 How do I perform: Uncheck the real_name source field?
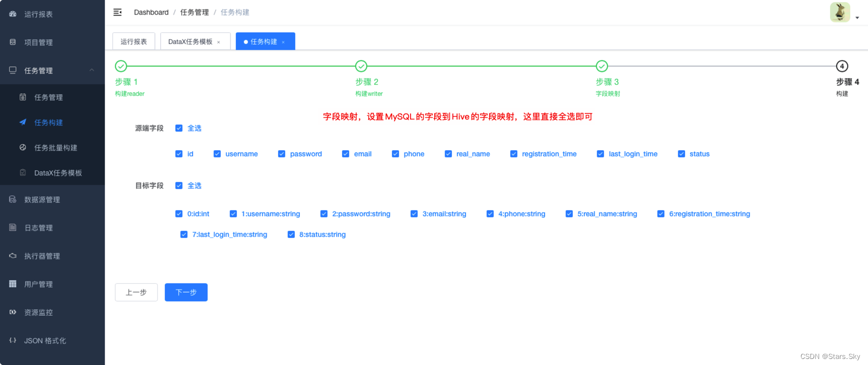point(448,154)
